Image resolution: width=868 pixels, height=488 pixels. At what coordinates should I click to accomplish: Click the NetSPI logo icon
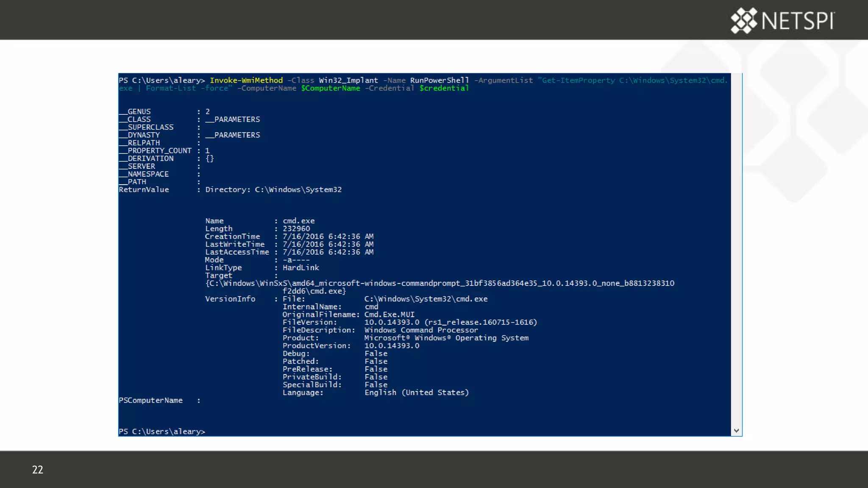coord(744,20)
